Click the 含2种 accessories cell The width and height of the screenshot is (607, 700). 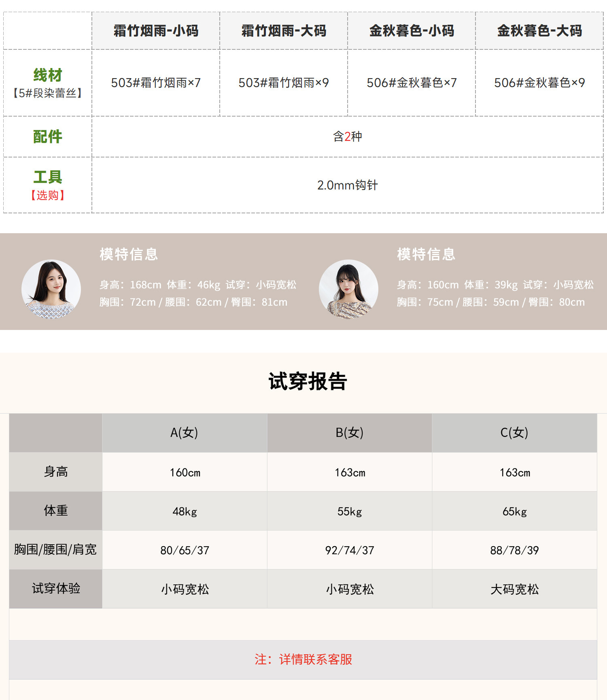[347, 137]
